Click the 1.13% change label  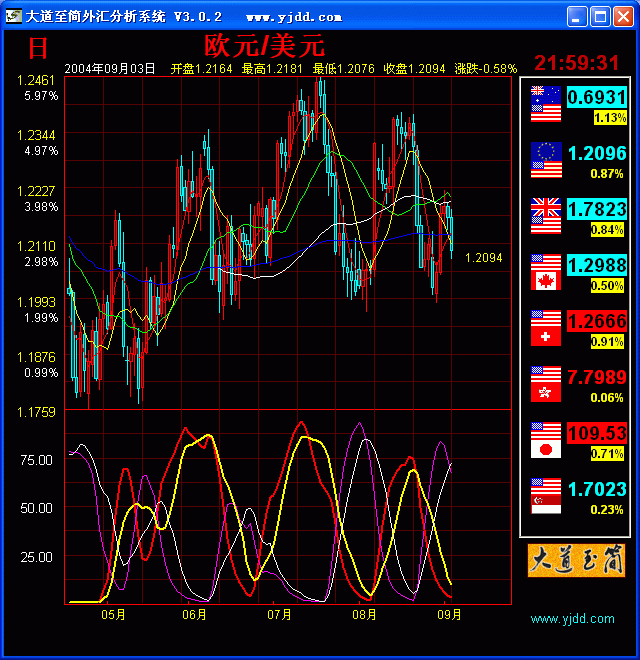click(x=610, y=117)
